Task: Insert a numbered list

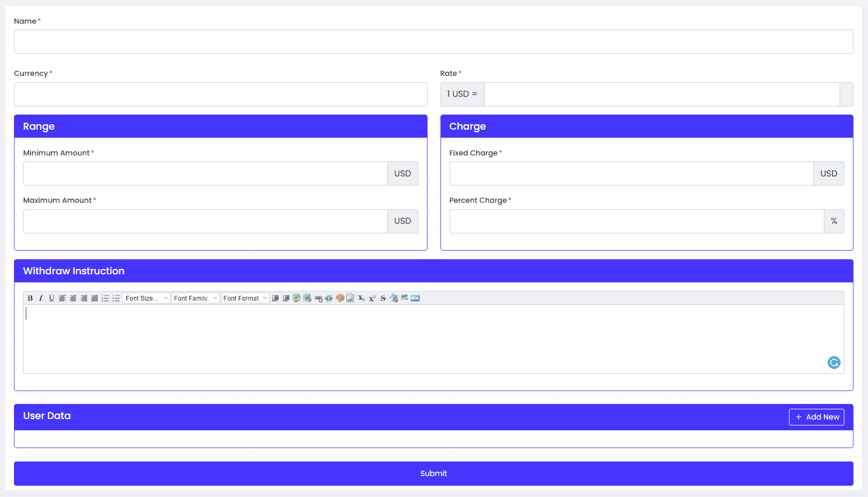Action: click(105, 298)
